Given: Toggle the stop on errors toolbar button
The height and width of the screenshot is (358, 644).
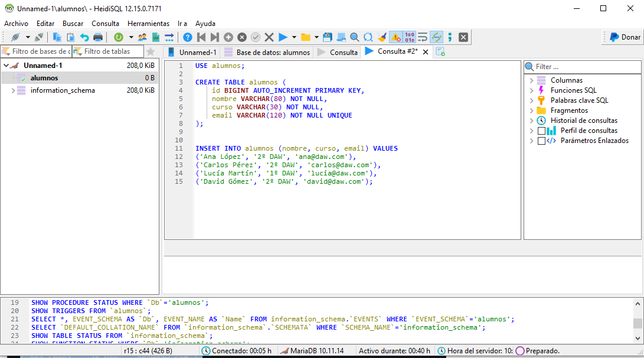Looking at the screenshot, I should click(395, 37).
